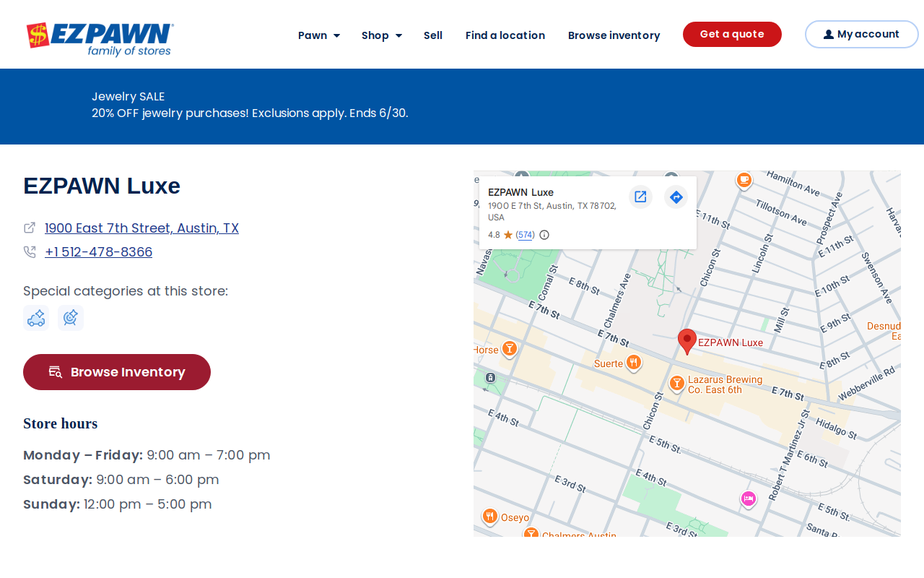Click the Oseyo restaurant map marker
This screenshot has width=924, height=578.
click(490, 516)
